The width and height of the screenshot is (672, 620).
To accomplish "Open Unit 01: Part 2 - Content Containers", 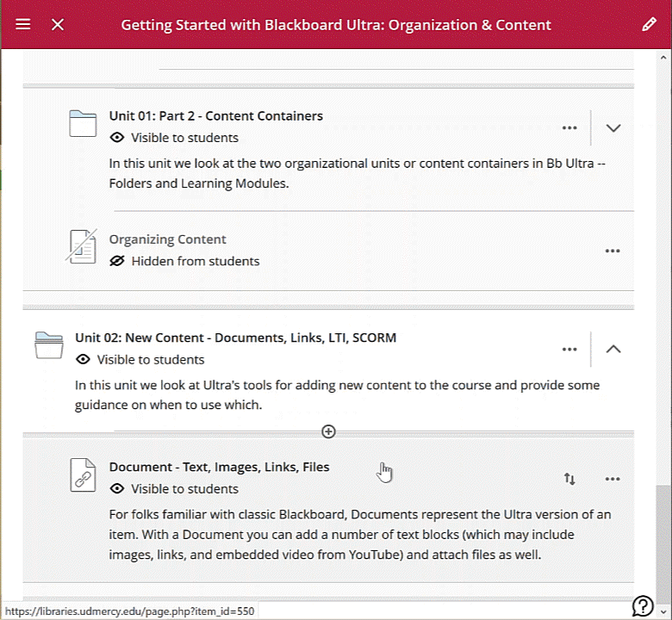I will [x=216, y=115].
